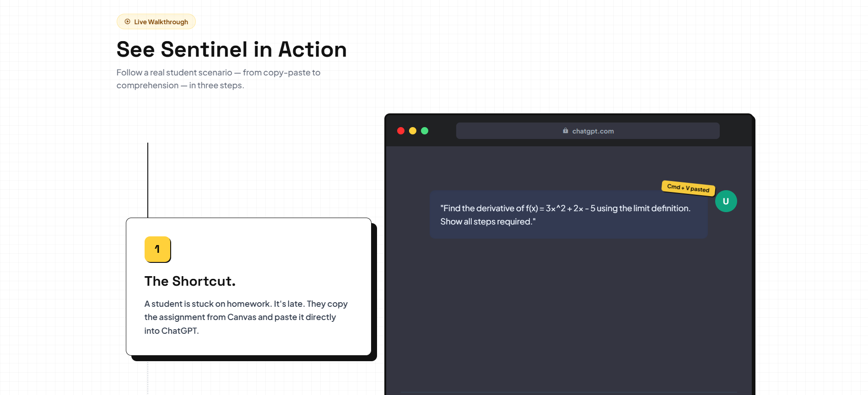
Task: Click the Cmd + V pasted tag
Action: coord(688,188)
